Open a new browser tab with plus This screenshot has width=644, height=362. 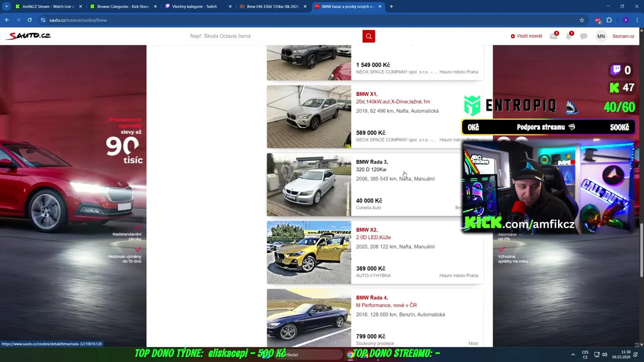click(391, 7)
